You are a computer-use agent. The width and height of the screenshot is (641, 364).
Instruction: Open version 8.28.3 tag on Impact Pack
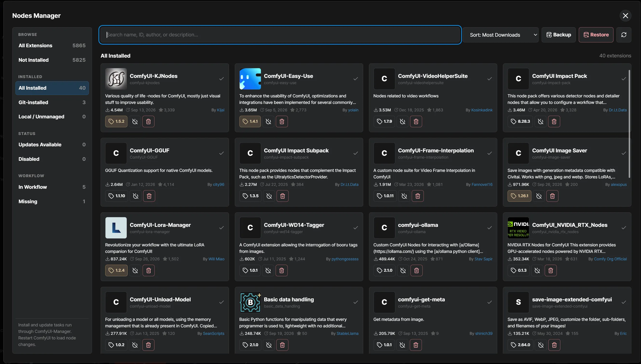(x=520, y=121)
